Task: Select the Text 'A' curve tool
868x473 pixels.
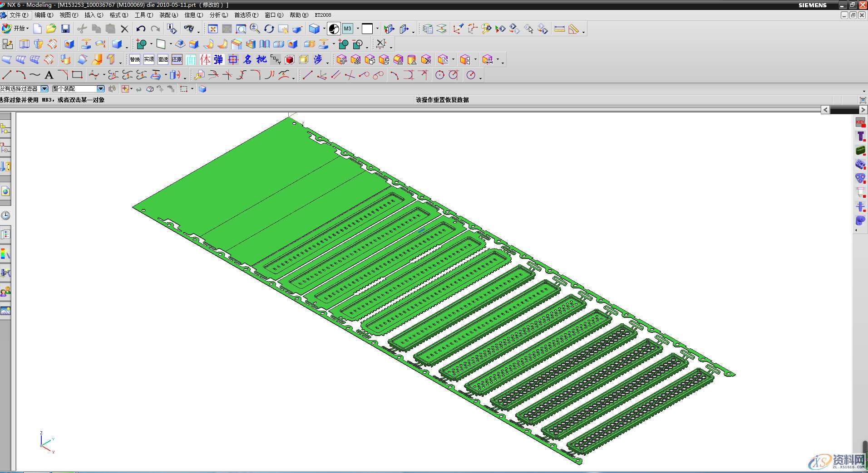Action: (49, 75)
